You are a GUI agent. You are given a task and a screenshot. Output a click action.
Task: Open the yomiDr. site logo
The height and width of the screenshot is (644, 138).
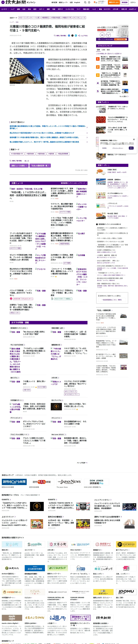click(x=35, y=544)
